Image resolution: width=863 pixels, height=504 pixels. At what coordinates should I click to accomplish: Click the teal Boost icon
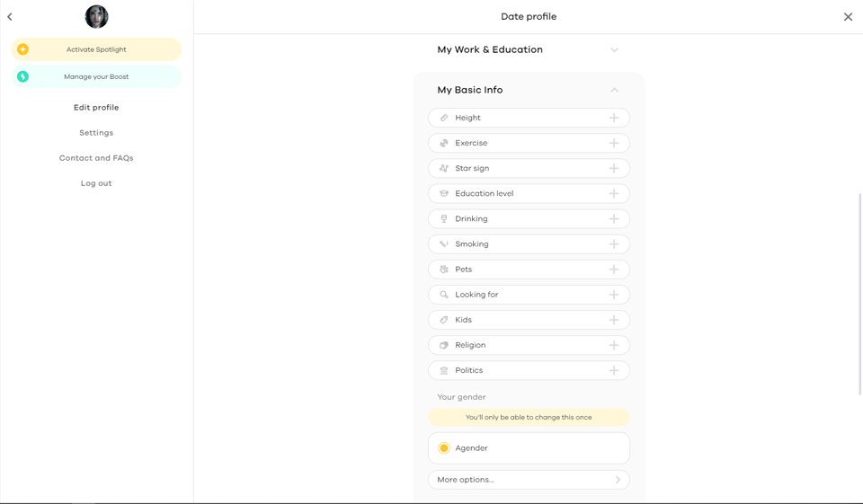click(22, 76)
